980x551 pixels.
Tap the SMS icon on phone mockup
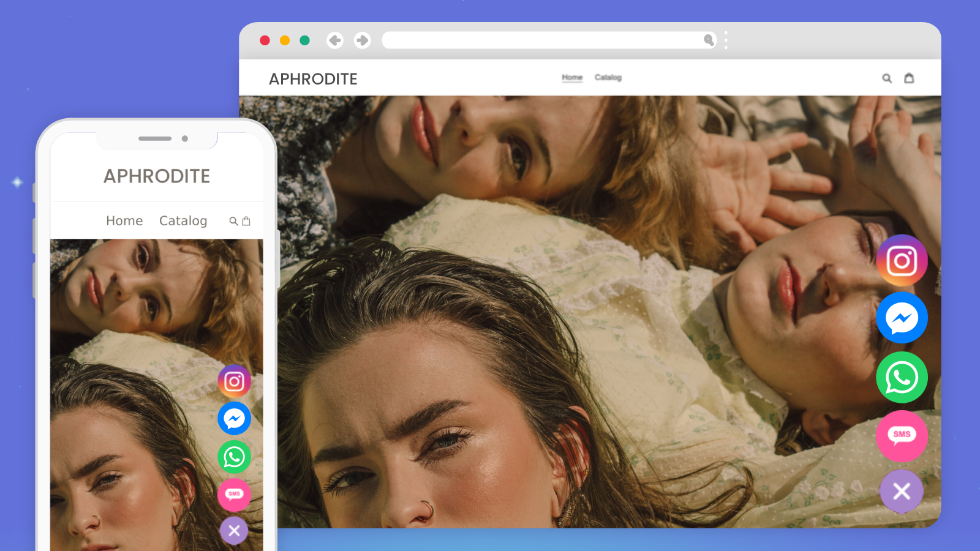[x=234, y=494]
